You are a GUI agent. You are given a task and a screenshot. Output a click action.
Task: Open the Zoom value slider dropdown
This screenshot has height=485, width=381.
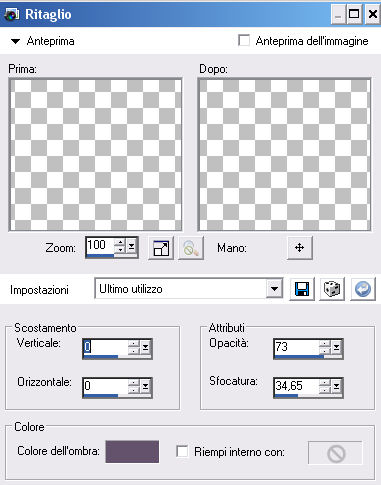[132, 247]
